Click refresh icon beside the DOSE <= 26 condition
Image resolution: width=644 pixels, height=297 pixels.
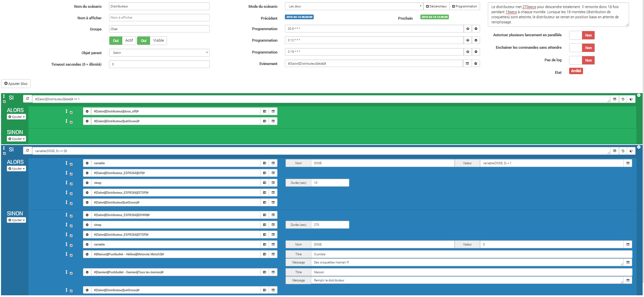[x=27, y=150]
